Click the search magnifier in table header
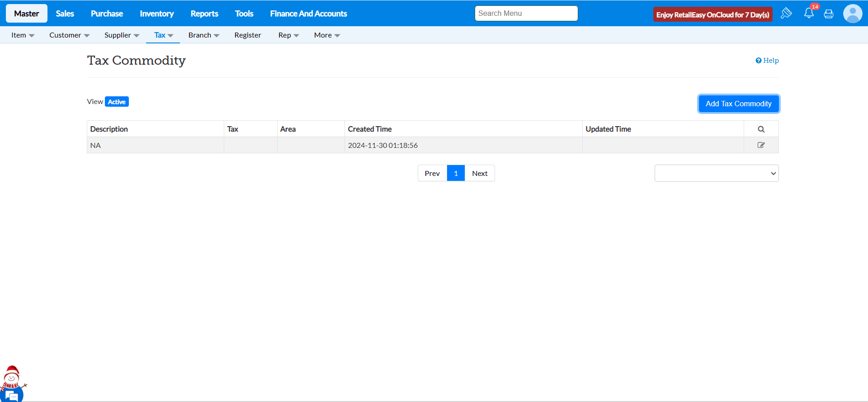The image size is (868, 402). pyautogui.click(x=761, y=129)
